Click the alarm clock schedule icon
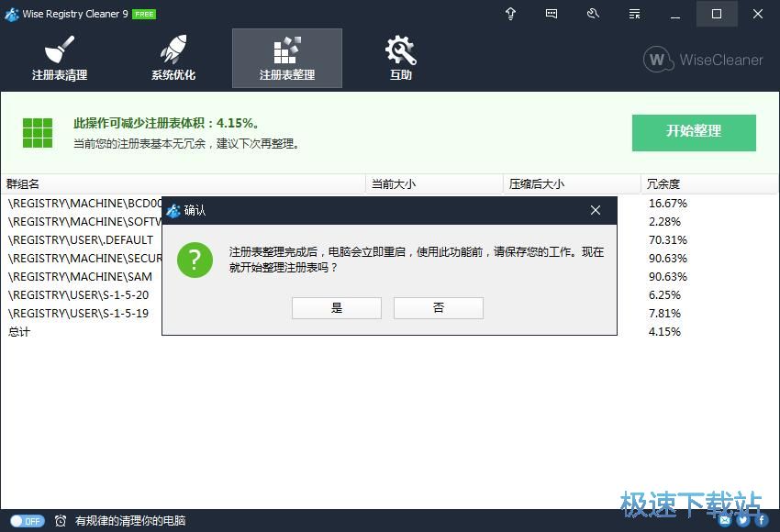Viewport: 780px width, 532px height. [x=61, y=521]
